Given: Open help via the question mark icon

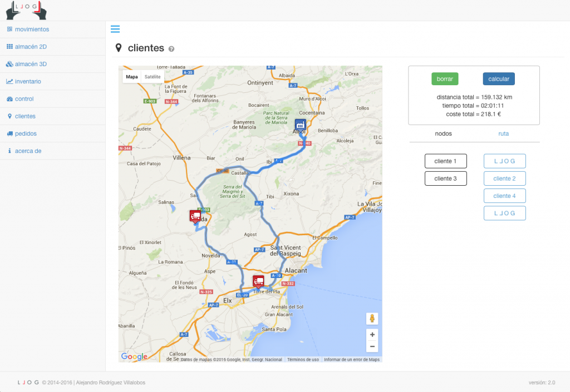Looking at the screenshot, I should tap(171, 49).
